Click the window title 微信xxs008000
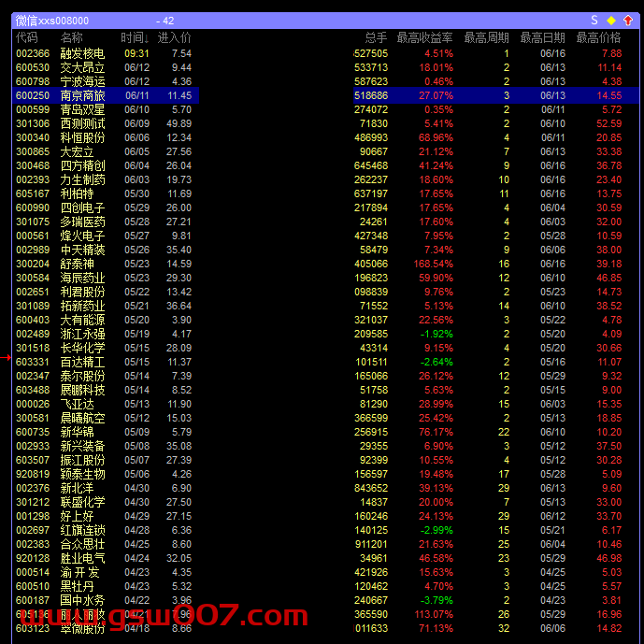The image size is (644, 644). tap(52, 21)
